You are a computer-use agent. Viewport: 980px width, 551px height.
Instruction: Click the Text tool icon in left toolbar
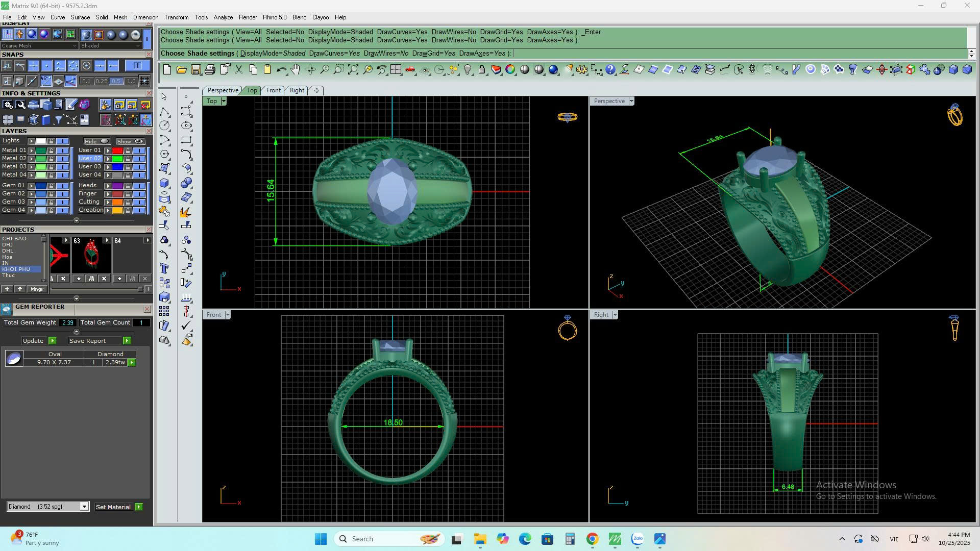(164, 268)
